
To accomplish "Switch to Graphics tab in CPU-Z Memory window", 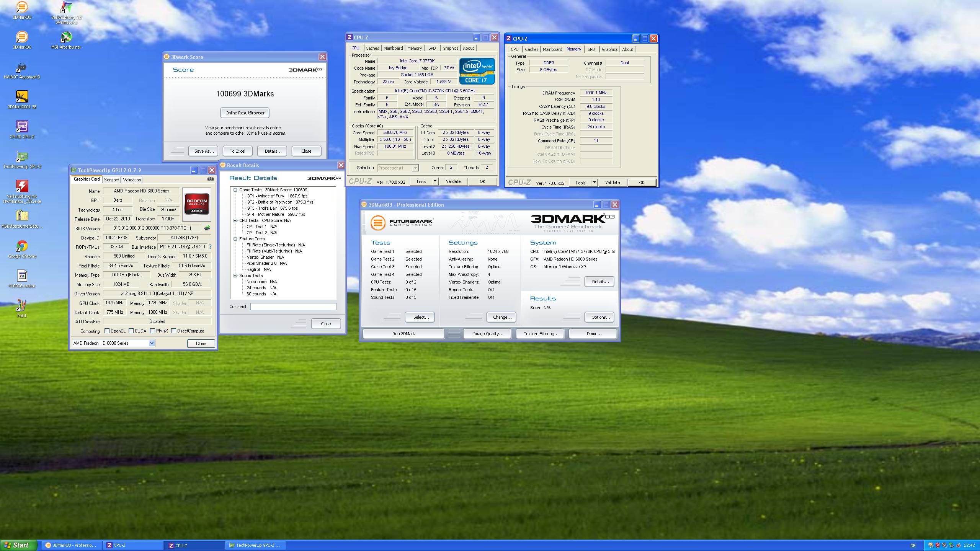I will click(x=609, y=49).
